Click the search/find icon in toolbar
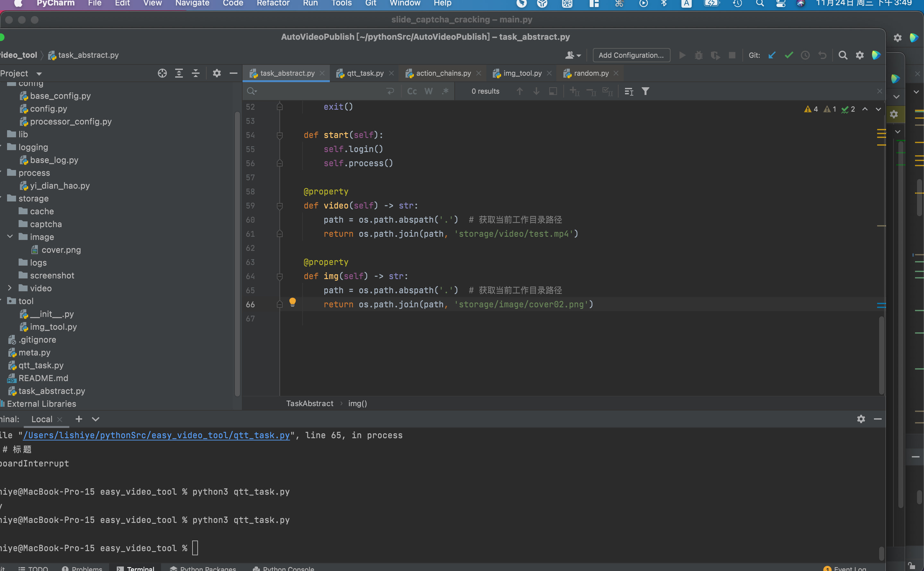924x571 pixels. click(x=843, y=55)
